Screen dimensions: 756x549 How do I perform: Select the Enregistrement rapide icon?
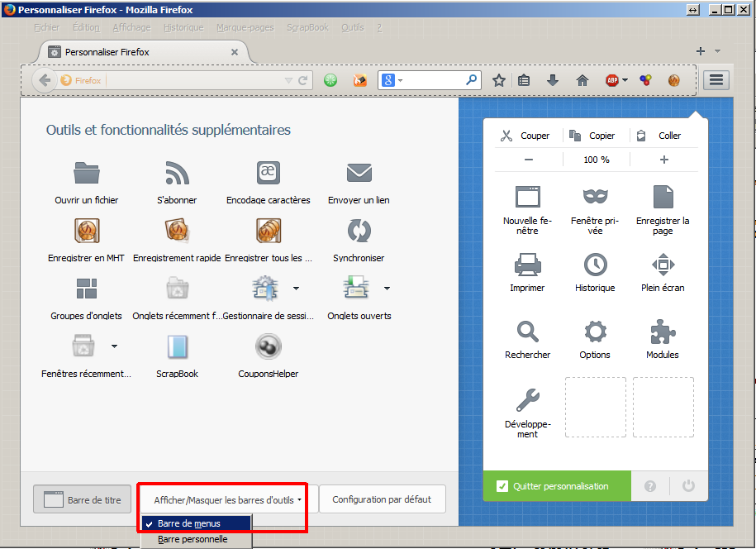177,231
